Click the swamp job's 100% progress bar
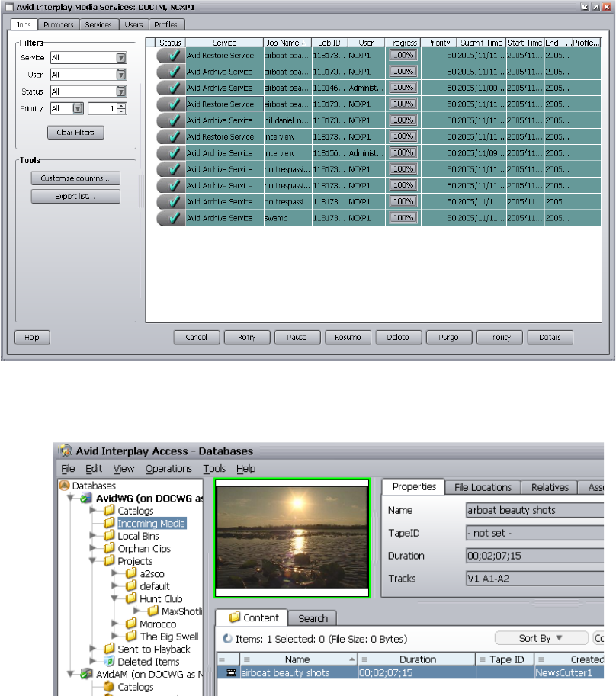Image resolution: width=616 pixels, height=696 pixels. point(403,218)
